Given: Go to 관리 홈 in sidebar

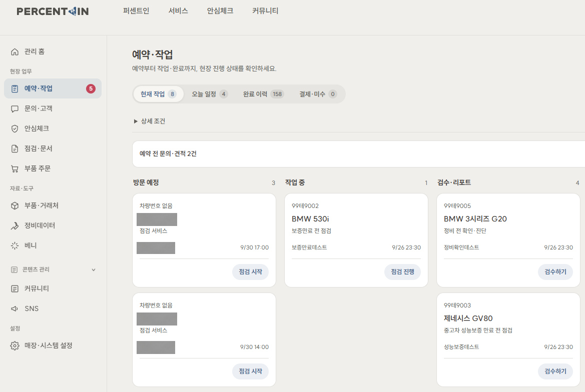Looking at the screenshot, I should coord(53,52).
